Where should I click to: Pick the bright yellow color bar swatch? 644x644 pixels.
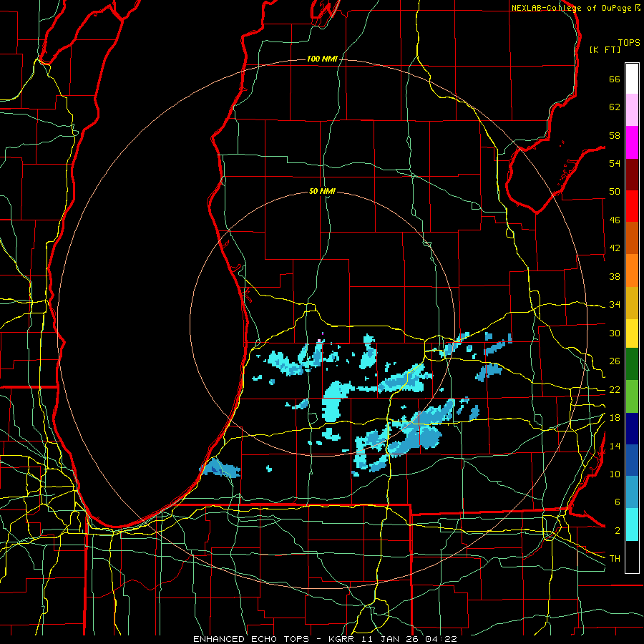632,333
